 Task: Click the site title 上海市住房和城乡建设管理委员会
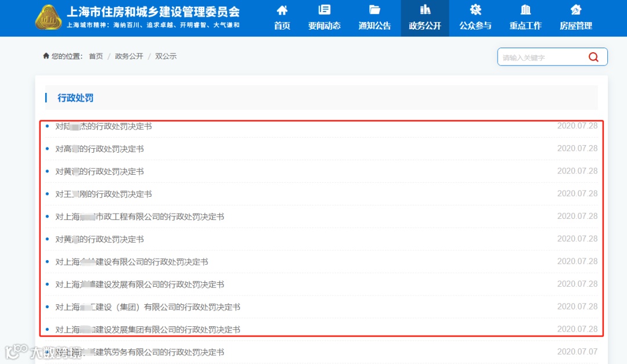point(153,12)
